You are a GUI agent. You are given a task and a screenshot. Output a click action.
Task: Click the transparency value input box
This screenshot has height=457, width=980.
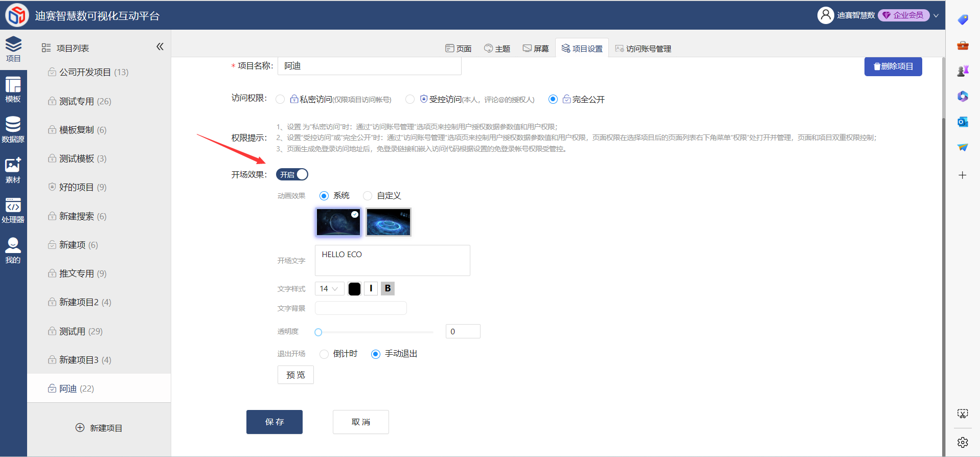463,331
